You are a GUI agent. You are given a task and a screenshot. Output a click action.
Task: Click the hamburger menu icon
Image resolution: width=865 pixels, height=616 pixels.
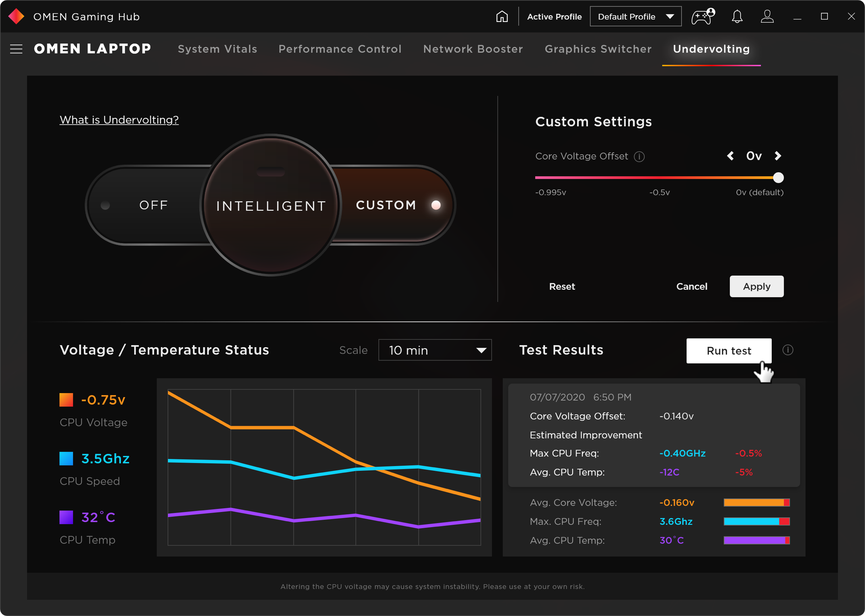(x=16, y=49)
